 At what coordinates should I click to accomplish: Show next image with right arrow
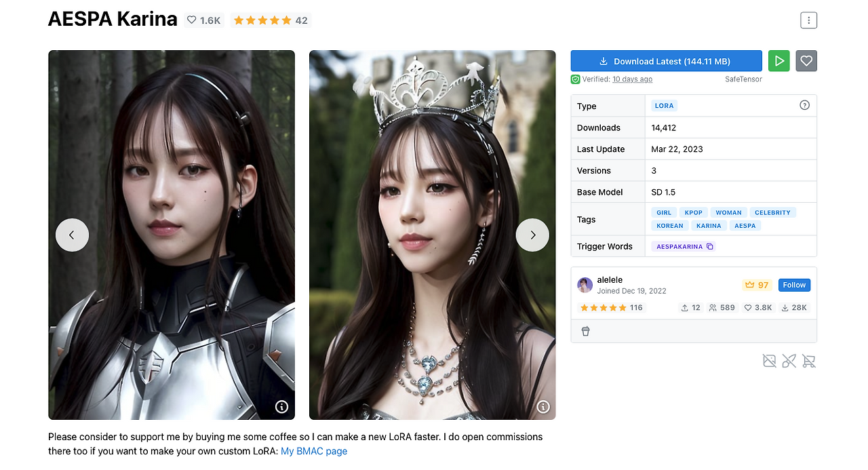532,235
